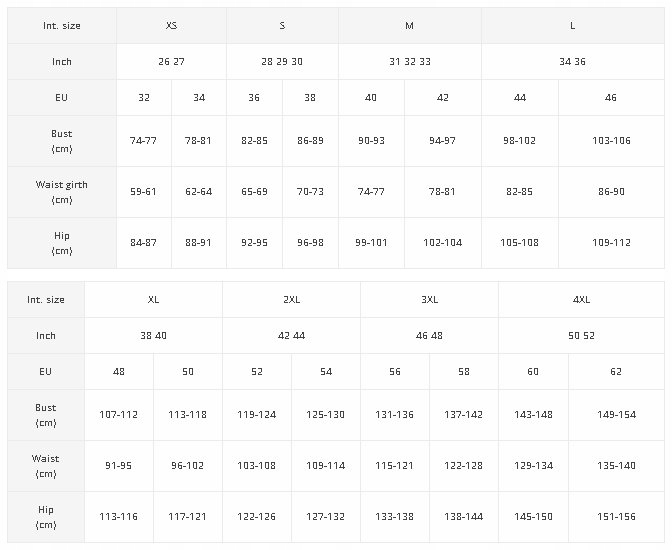Click the '31 32 33' inch cell
This screenshot has height=550, width=672.
point(410,62)
